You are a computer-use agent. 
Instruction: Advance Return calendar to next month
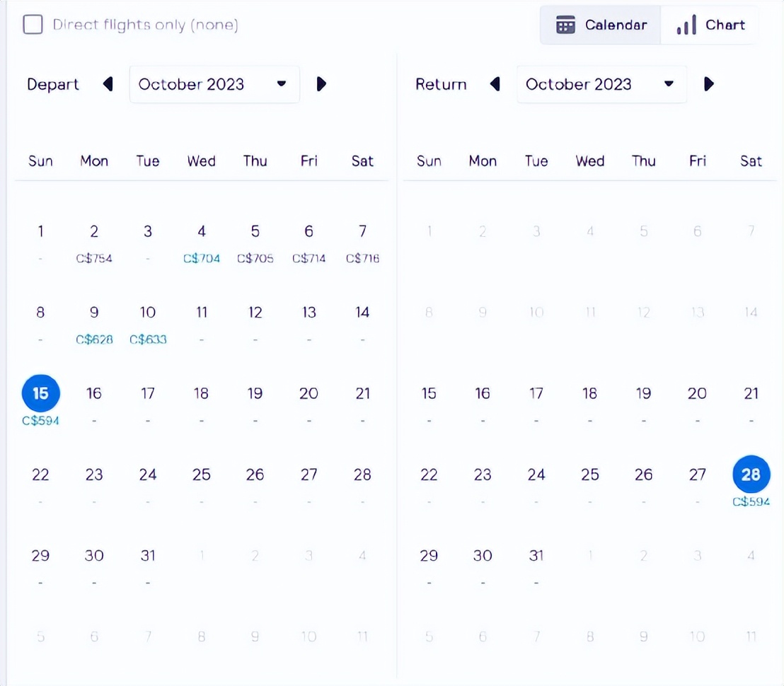709,84
